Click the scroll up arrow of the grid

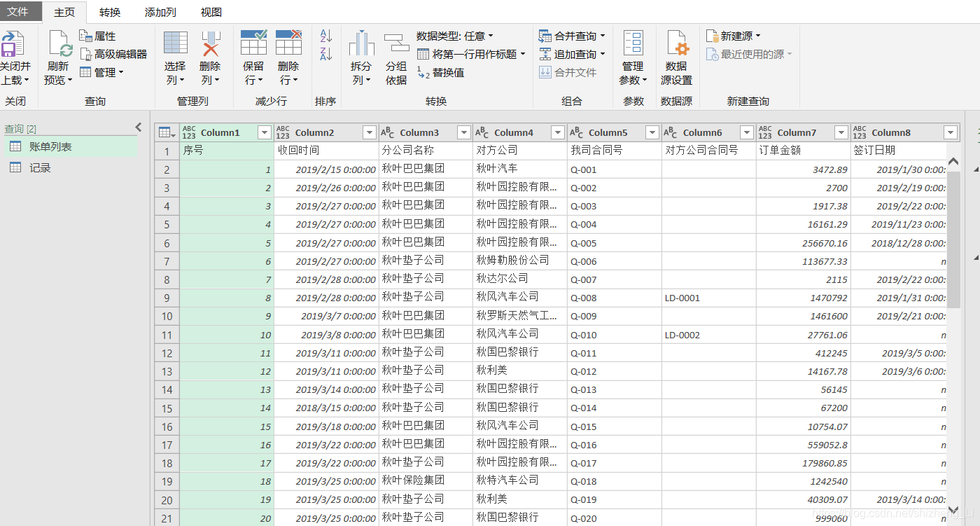tap(953, 162)
